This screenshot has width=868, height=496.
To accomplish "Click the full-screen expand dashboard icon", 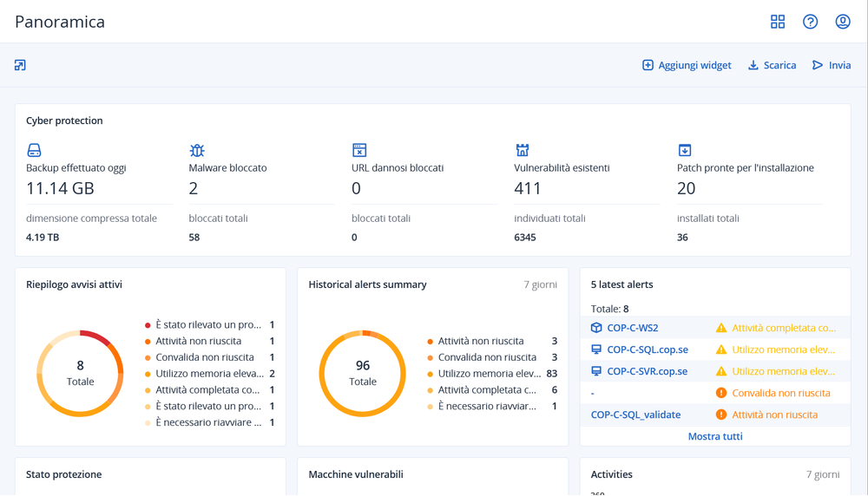I will pyautogui.click(x=21, y=65).
